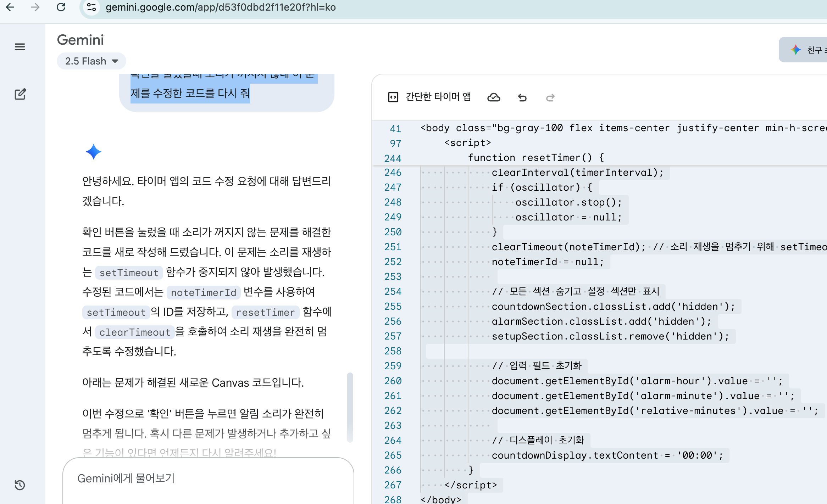The height and width of the screenshot is (504, 827).
Task: Click the Gemini logo title
Action: click(x=81, y=40)
